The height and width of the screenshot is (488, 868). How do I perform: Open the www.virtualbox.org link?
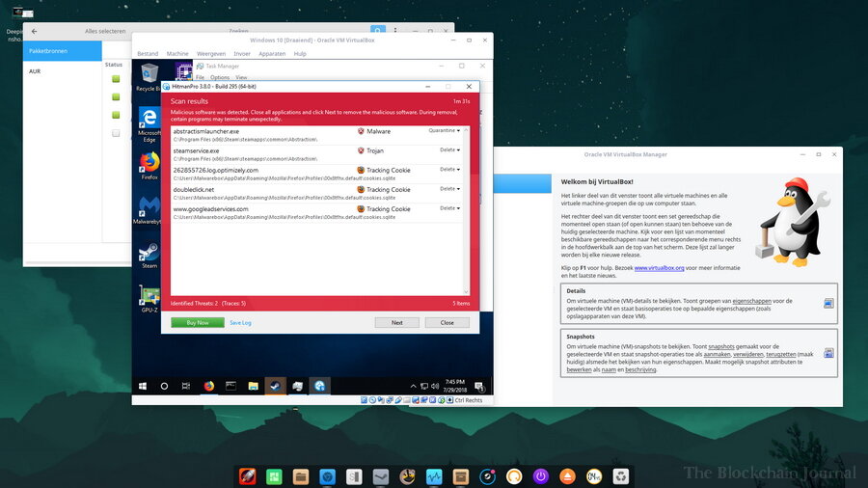point(659,268)
